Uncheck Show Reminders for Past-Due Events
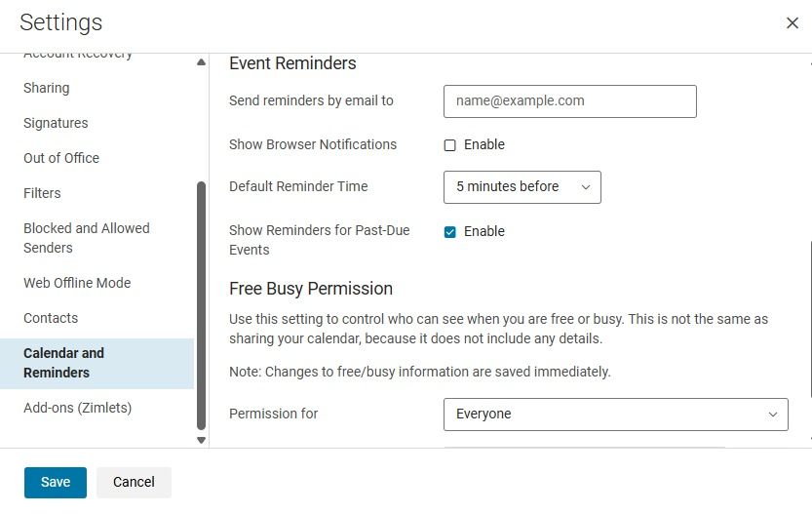Screen dimensions: 812x514 [450, 232]
